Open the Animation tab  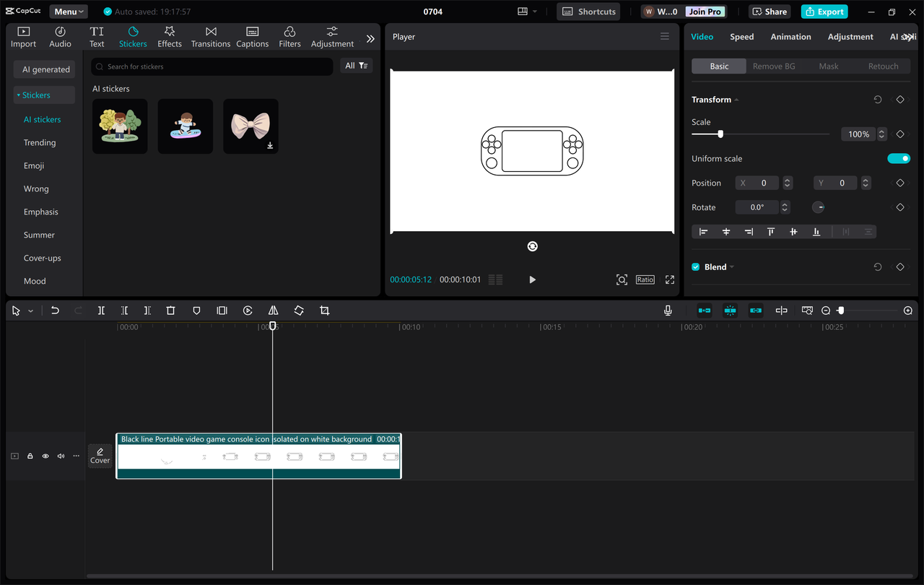[790, 37]
